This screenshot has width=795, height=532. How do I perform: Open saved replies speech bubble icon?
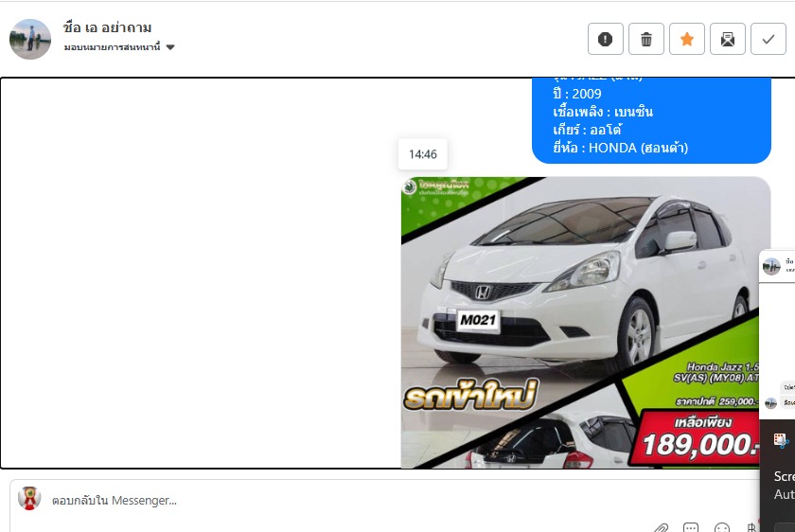pyautogui.click(x=691, y=526)
